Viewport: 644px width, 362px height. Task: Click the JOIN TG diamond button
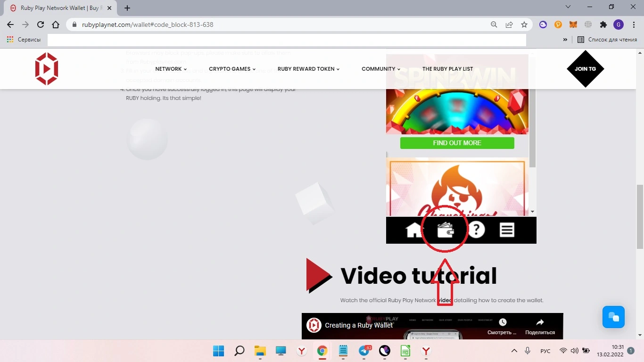(585, 69)
